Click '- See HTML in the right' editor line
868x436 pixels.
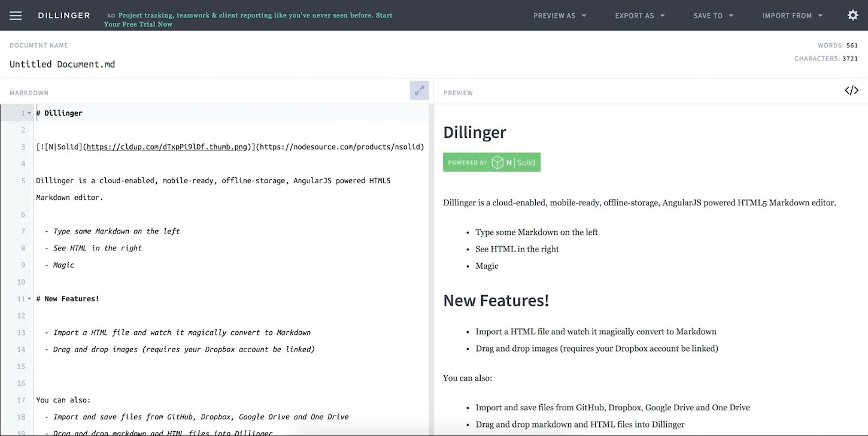coord(93,248)
